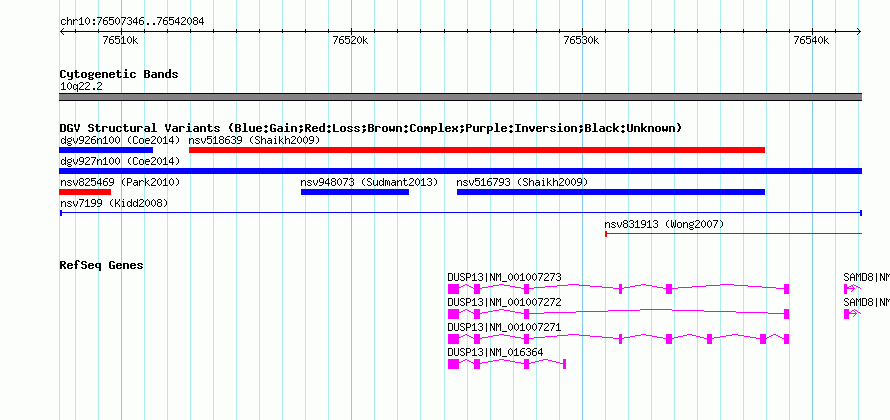
Task: Click the first exon of DUSP13 NM_001007273
Action: [x=453, y=289]
